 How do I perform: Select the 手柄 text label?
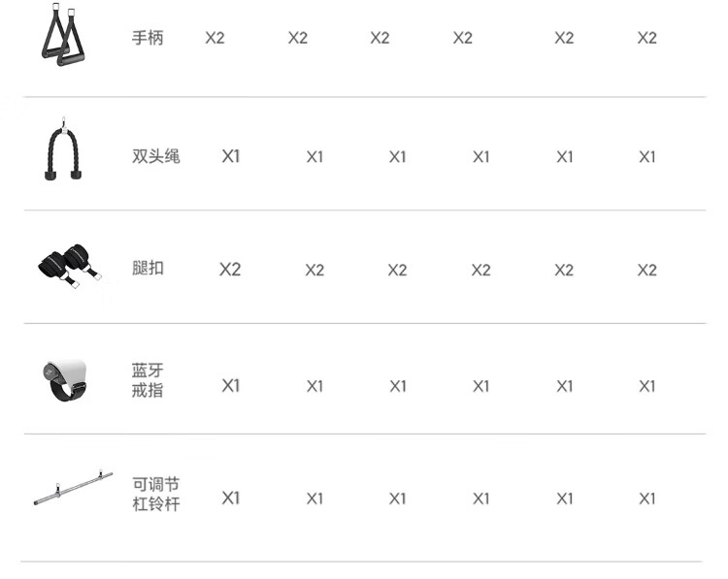tap(148, 38)
